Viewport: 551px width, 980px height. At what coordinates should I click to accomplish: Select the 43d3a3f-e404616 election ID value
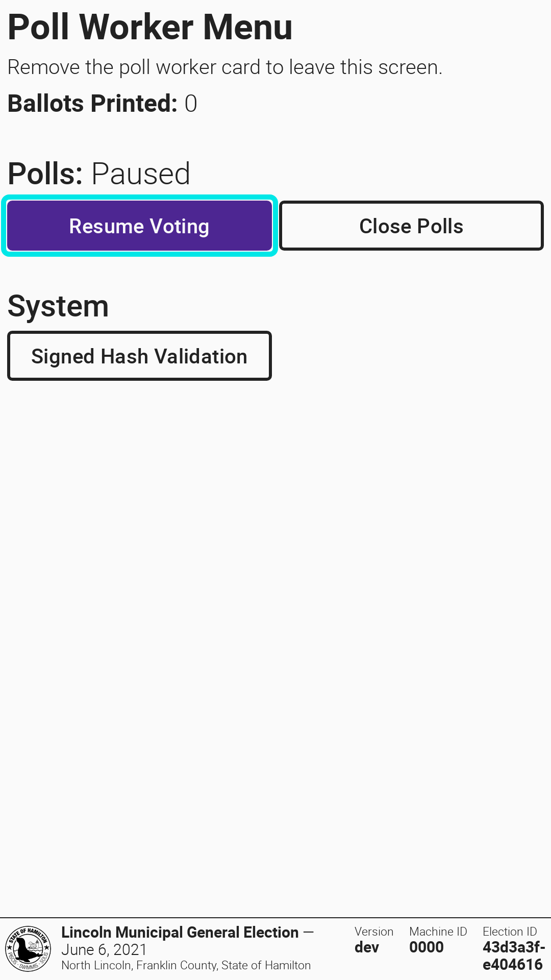(x=513, y=956)
